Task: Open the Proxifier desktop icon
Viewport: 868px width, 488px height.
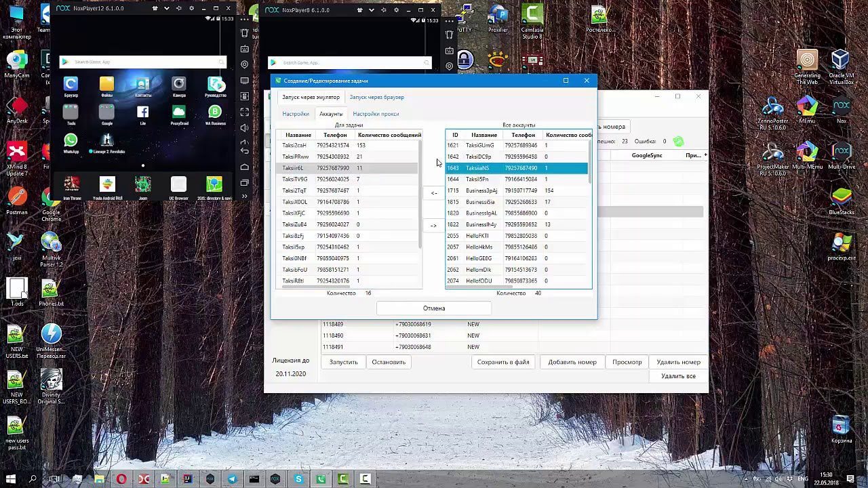Action: pyautogui.click(x=498, y=18)
